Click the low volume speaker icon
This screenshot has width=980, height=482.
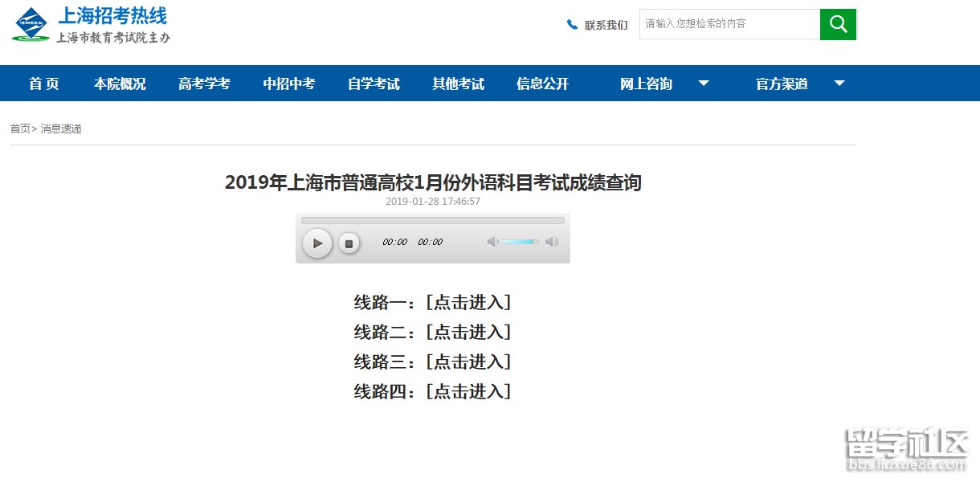492,242
